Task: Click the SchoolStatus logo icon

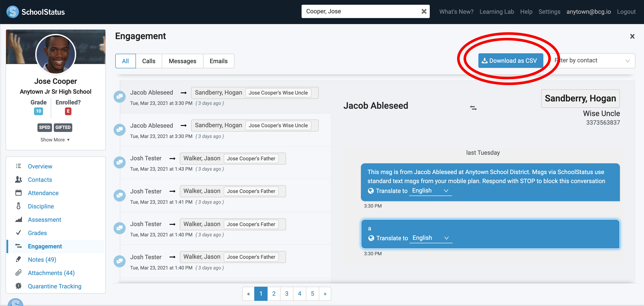Action: [x=12, y=12]
